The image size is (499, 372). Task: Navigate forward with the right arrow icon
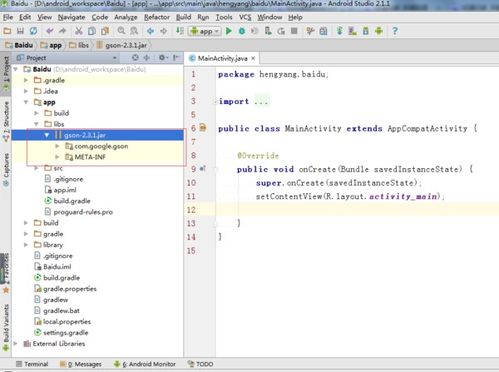[x=163, y=31]
